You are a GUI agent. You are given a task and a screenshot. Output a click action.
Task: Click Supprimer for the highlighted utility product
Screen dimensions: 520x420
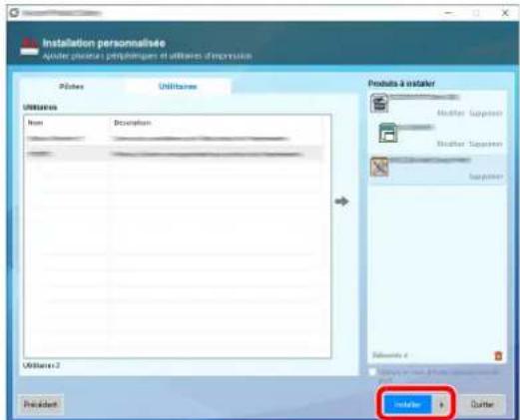click(x=486, y=176)
